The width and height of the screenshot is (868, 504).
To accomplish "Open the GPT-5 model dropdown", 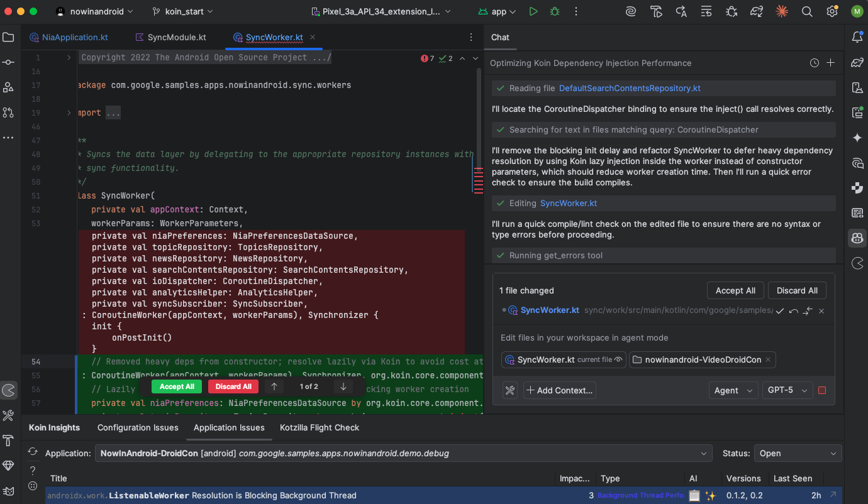I will [x=787, y=390].
